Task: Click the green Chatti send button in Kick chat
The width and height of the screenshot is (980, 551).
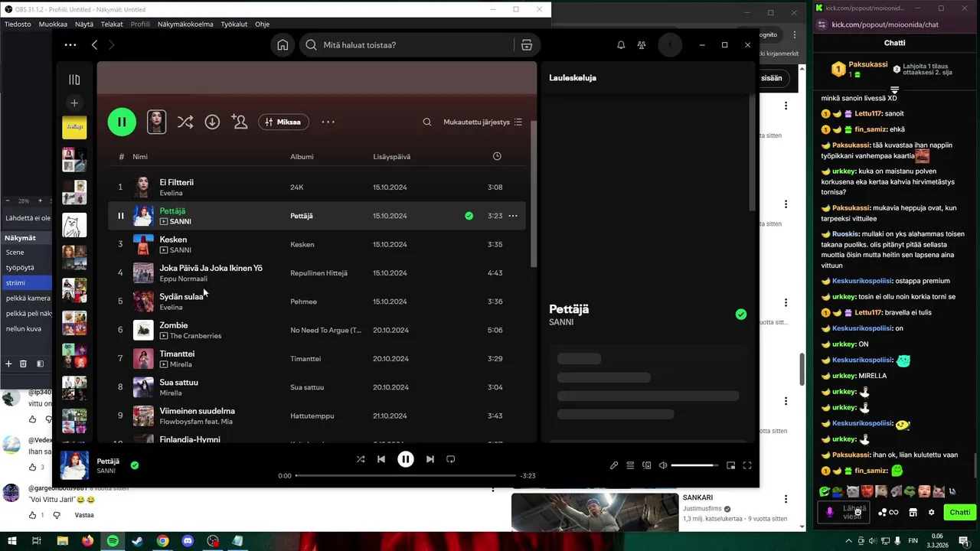Action: point(959,513)
